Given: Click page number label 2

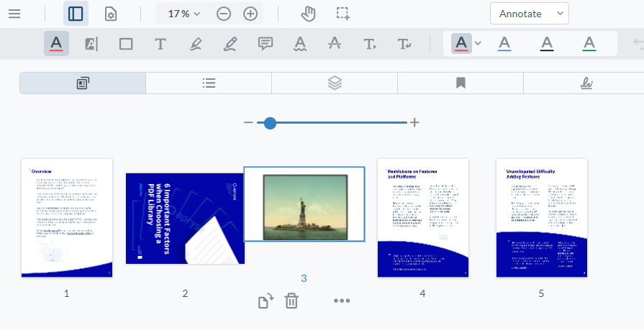Looking at the screenshot, I should pyautogui.click(x=185, y=293).
